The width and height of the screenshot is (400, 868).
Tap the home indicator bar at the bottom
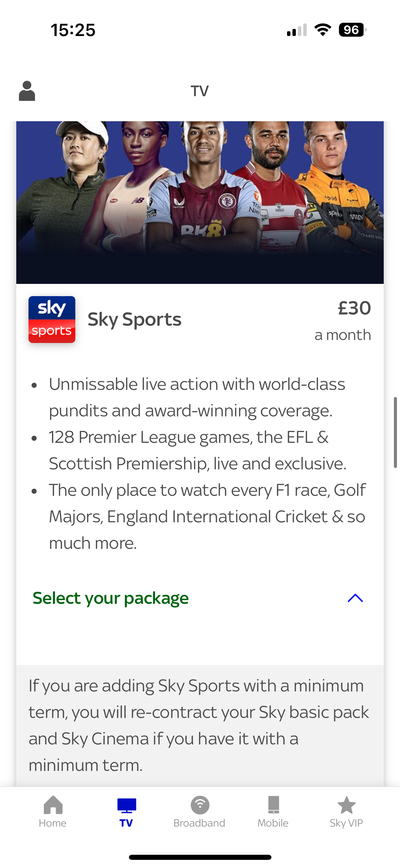200,857
